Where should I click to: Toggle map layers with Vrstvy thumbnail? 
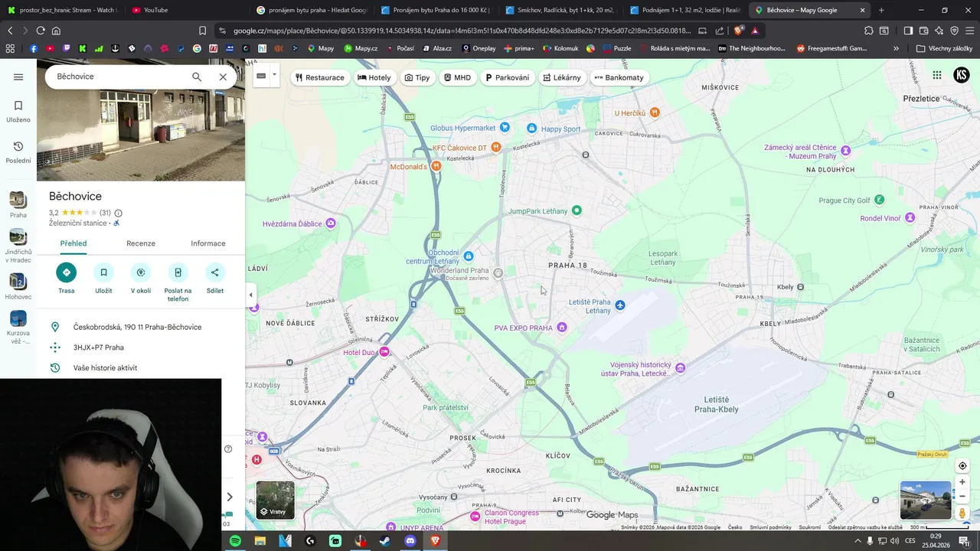(x=275, y=499)
